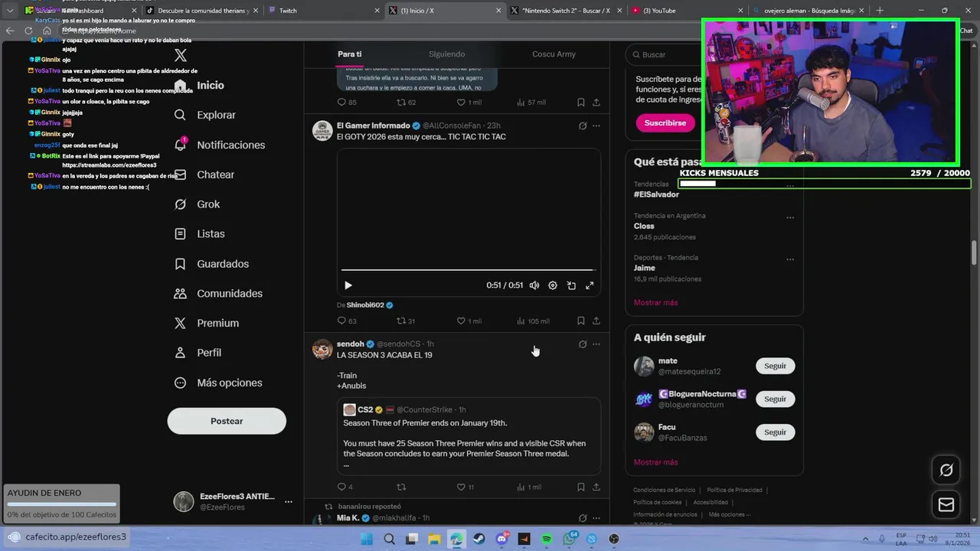Image resolution: width=980 pixels, height=551 pixels.
Task: Click the X logo above Inicio
Action: pos(181,55)
